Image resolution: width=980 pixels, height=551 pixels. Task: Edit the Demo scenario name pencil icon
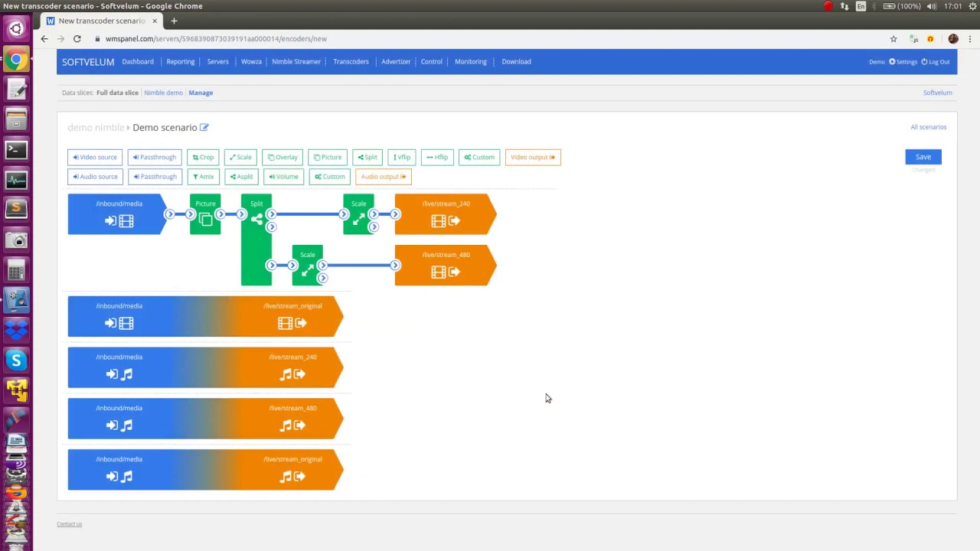pos(204,127)
